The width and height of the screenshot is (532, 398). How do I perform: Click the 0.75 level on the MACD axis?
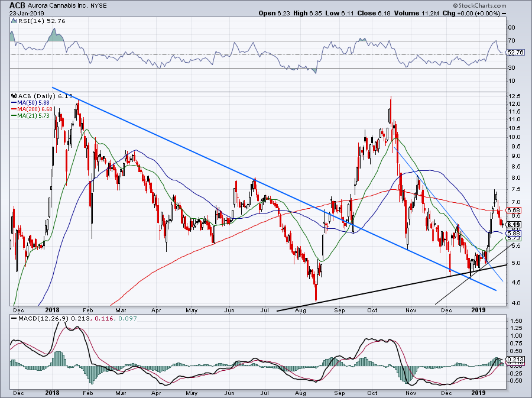click(x=516, y=344)
